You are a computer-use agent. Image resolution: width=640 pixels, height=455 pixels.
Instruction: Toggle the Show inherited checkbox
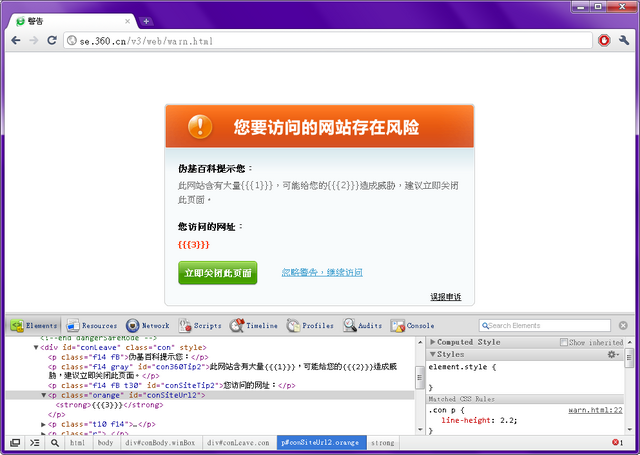coord(564,342)
